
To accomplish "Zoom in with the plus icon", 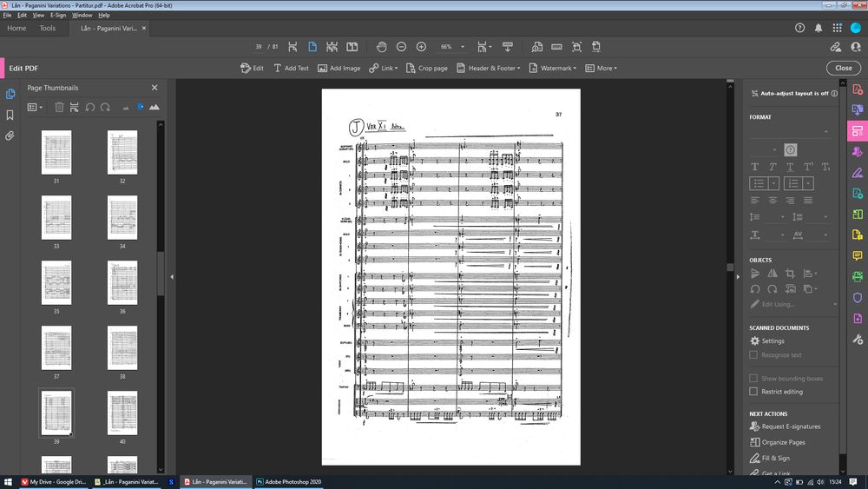I will [421, 47].
